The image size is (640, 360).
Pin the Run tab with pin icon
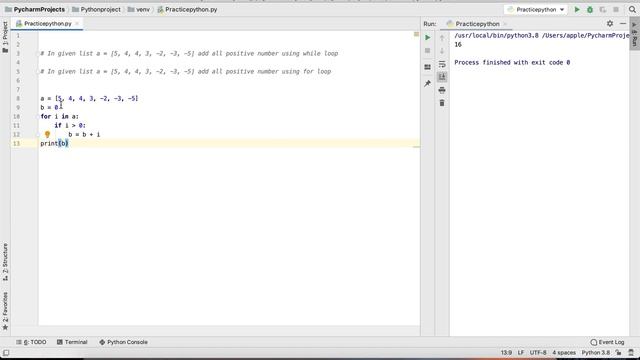427,83
